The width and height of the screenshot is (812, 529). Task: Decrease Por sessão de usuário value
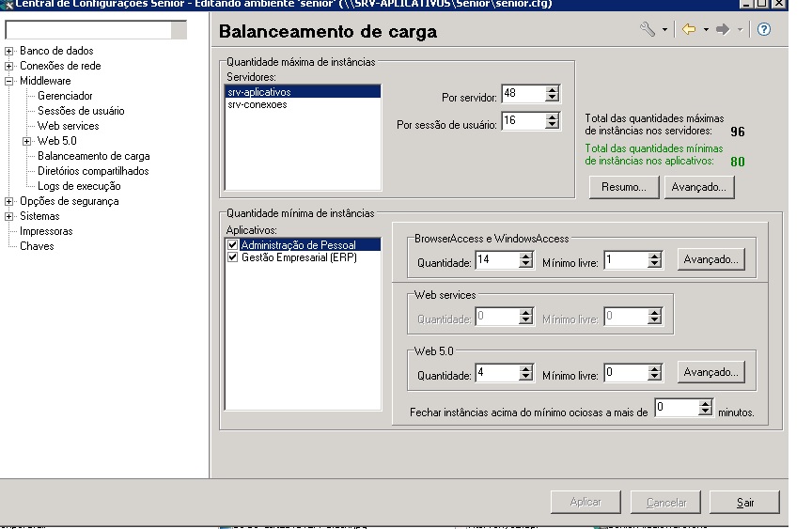(x=553, y=125)
